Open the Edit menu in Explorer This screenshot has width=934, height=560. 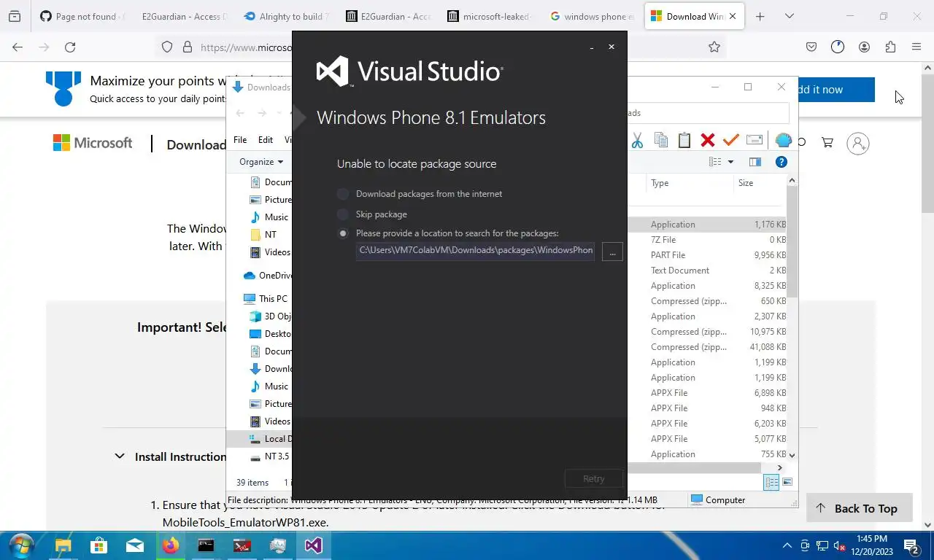(x=266, y=140)
